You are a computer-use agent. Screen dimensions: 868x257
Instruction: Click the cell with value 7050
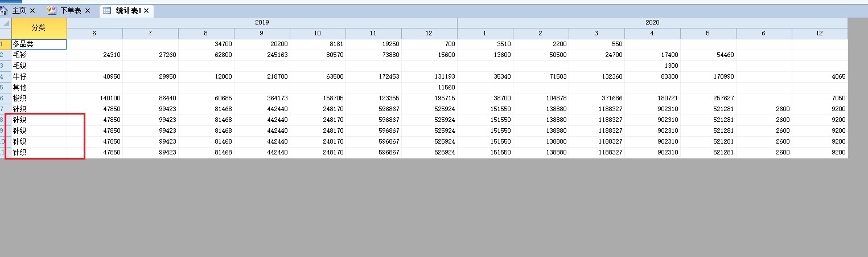click(x=820, y=98)
